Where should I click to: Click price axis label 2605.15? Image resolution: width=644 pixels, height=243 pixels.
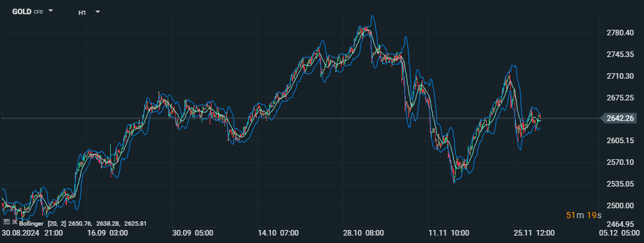(x=620, y=141)
